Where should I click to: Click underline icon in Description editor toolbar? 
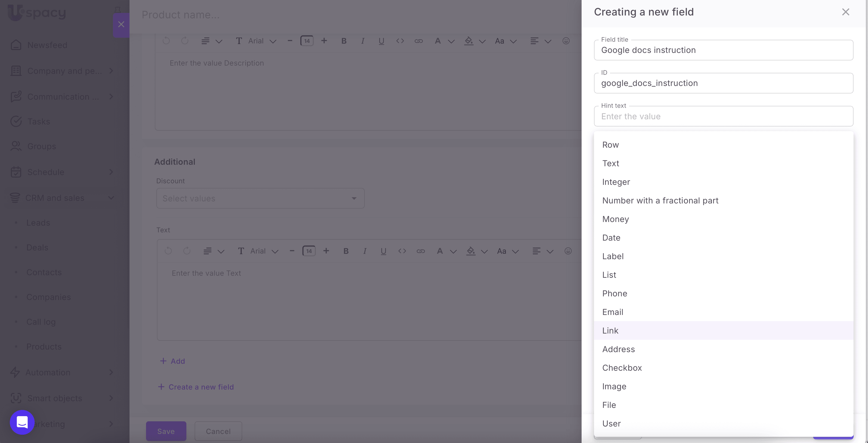[381, 41]
